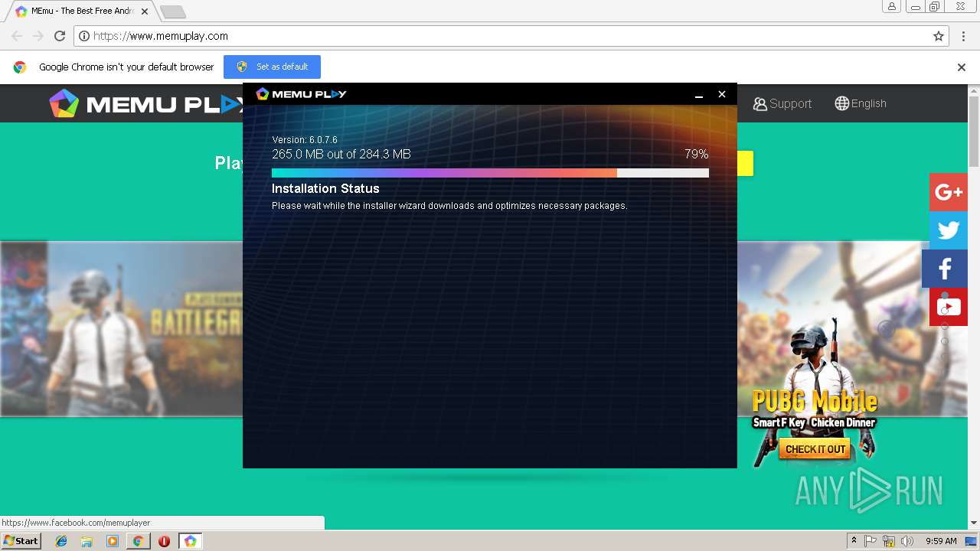Select the MEmu - The Best Free Android tab
Image resolution: width=980 pixels, height=551 pixels.
[81, 11]
